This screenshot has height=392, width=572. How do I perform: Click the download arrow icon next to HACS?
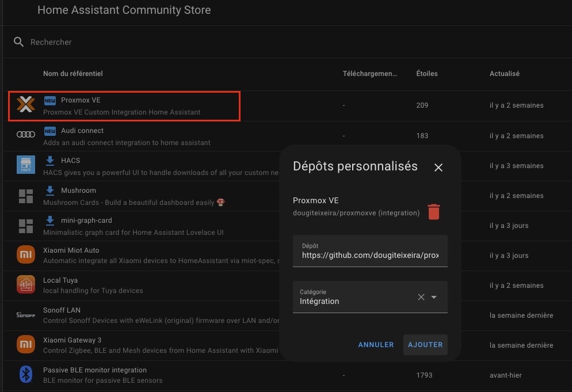pos(50,161)
